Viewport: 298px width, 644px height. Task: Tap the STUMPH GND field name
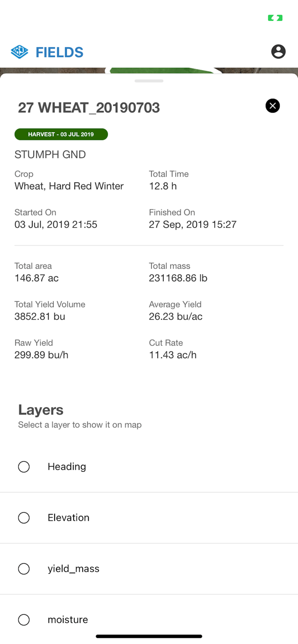click(x=50, y=154)
